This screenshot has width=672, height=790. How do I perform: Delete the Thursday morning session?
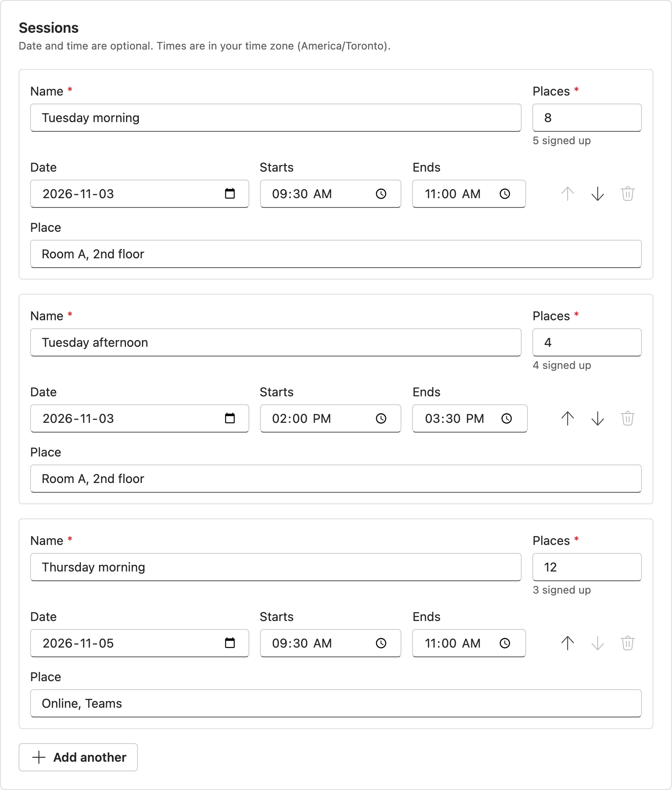628,643
